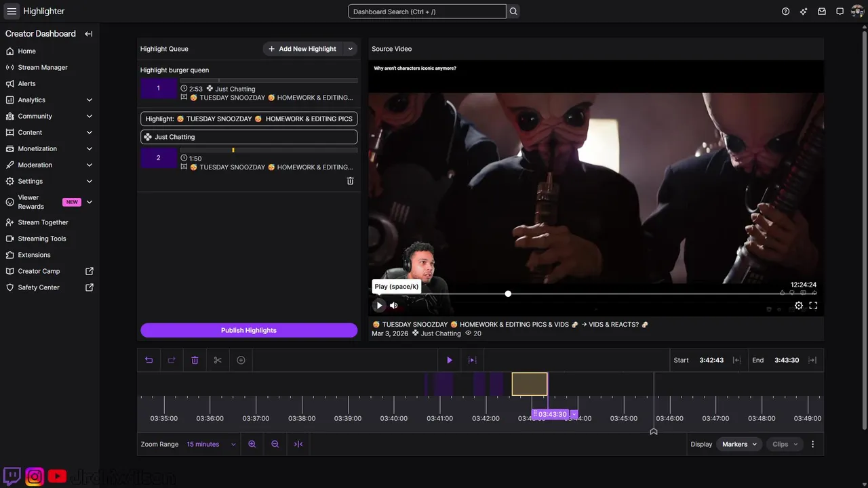The width and height of the screenshot is (868, 488).
Task: Click the play-to-end timeline button
Action: coord(473,360)
